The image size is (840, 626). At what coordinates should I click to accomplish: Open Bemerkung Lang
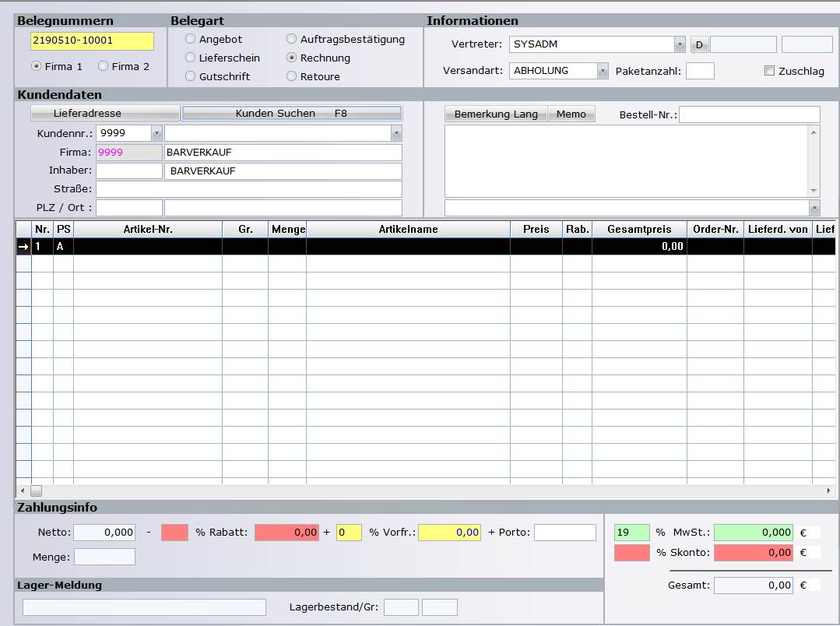[496, 114]
